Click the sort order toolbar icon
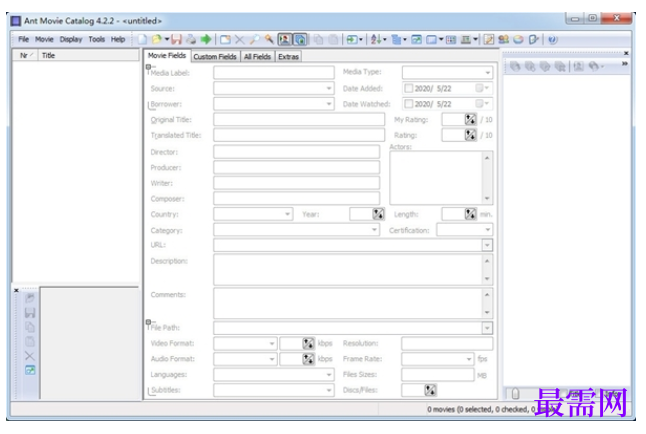This screenshot has height=434, width=646. point(376,40)
